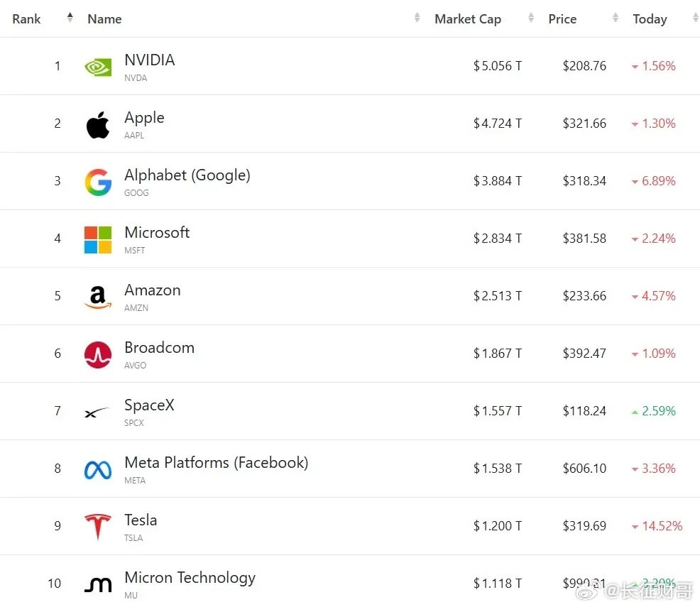Open the Alphabet (Google) company link
700x607 pixels.
coord(187,175)
